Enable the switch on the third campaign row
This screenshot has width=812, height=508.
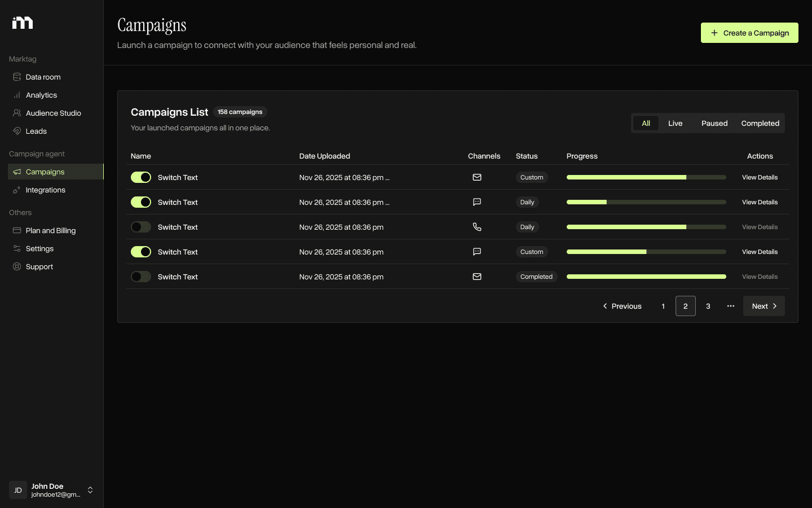click(x=141, y=227)
